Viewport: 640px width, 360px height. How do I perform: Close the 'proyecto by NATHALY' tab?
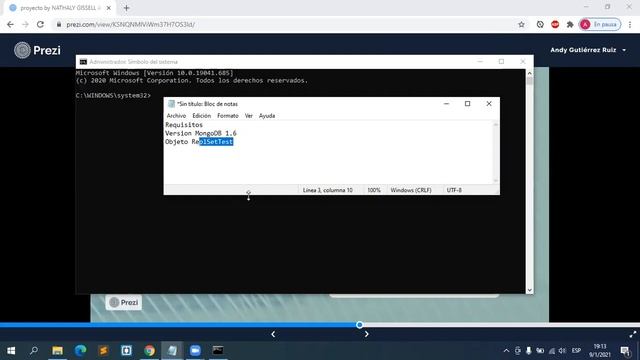coord(109,8)
